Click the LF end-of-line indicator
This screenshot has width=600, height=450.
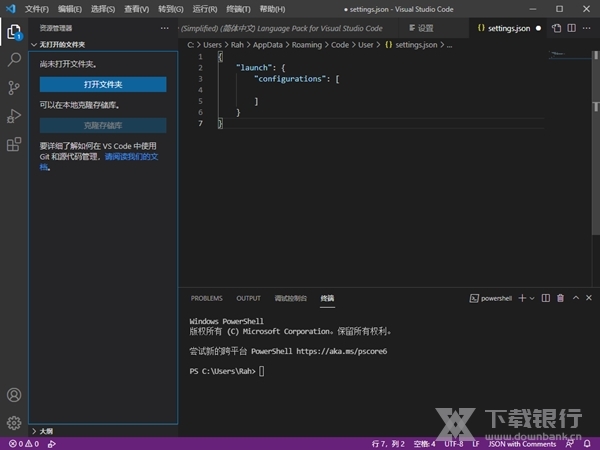[x=476, y=444]
